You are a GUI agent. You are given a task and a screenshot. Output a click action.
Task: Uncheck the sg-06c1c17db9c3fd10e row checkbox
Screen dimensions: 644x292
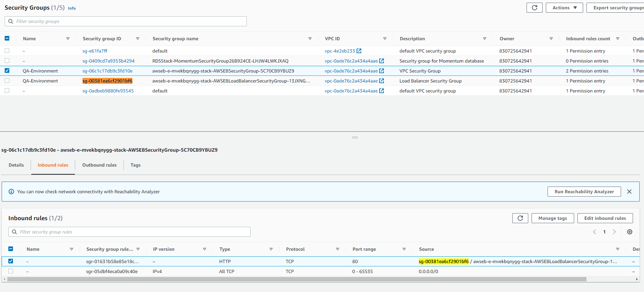pyautogui.click(x=7, y=71)
